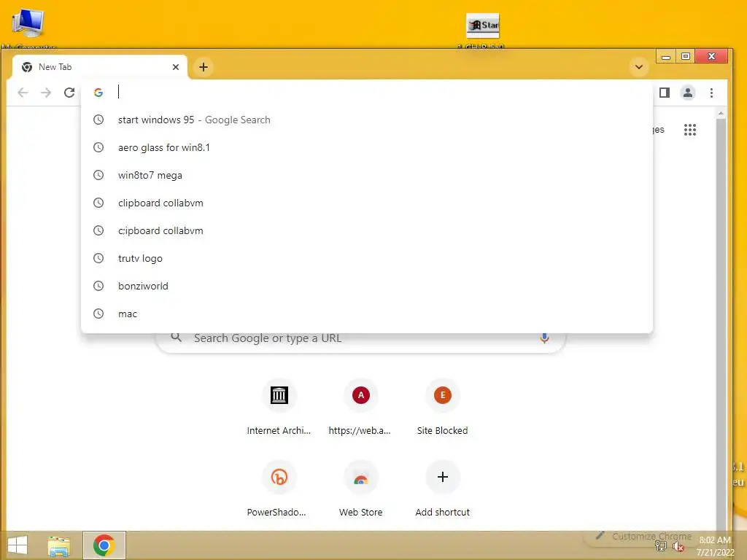This screenshot has width=747, height=560.
Task: Select suggestion 'bonziworld'
Action: [367, 286]
